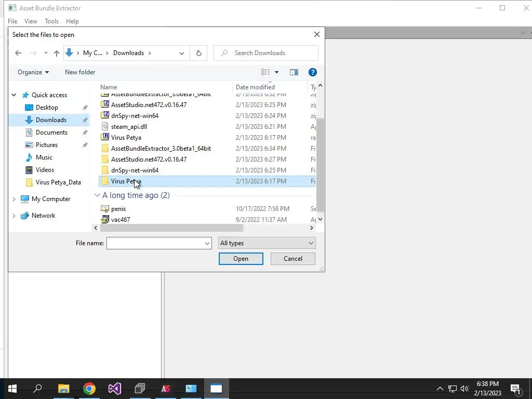
Task: Open the All types filter dropdown
Action: [267, 243]
